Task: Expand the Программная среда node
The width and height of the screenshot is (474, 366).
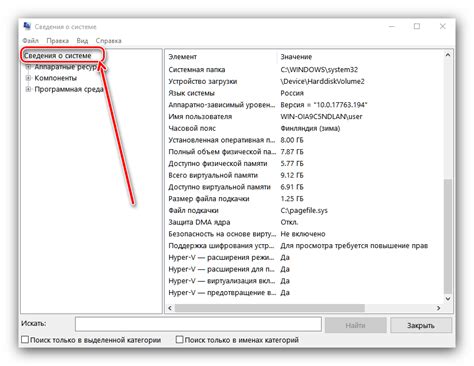Action: [x=28, y=89]
